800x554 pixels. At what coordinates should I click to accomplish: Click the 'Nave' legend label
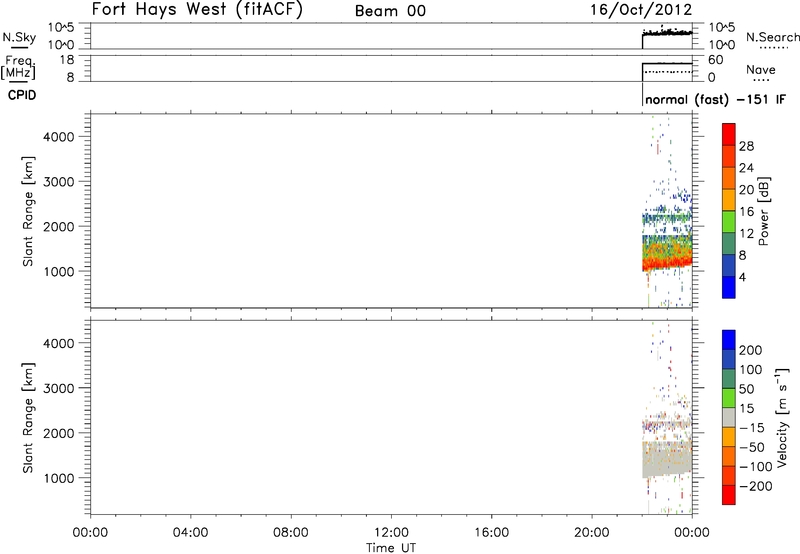[761, 69]
